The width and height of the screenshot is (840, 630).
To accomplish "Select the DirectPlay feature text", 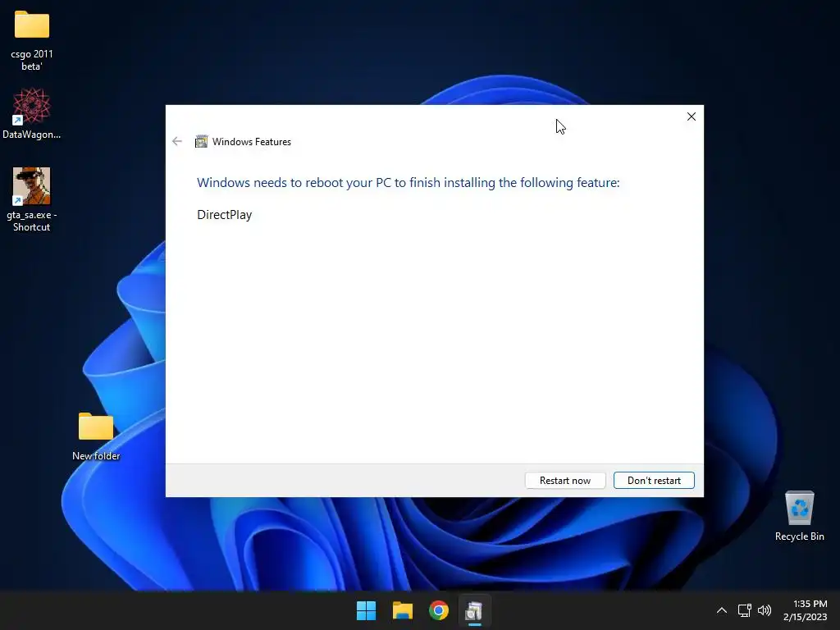I will tap(225, 215).
